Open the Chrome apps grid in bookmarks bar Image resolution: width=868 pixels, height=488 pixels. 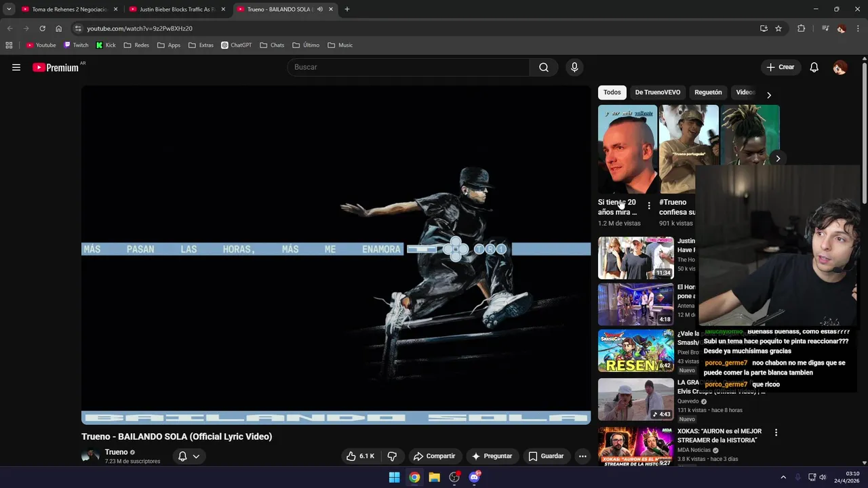coord(9,45)
